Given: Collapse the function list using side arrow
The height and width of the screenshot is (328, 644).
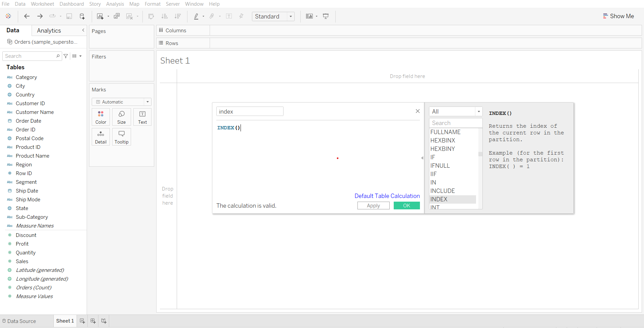Looking at the screenshot, I should point(422,158).
